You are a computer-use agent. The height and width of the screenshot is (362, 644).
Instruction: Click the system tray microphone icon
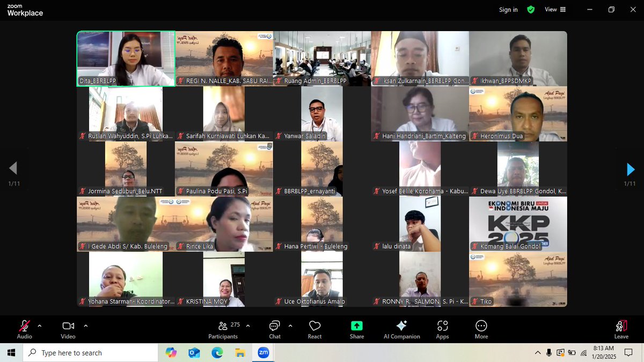click(x=549, y=352)
